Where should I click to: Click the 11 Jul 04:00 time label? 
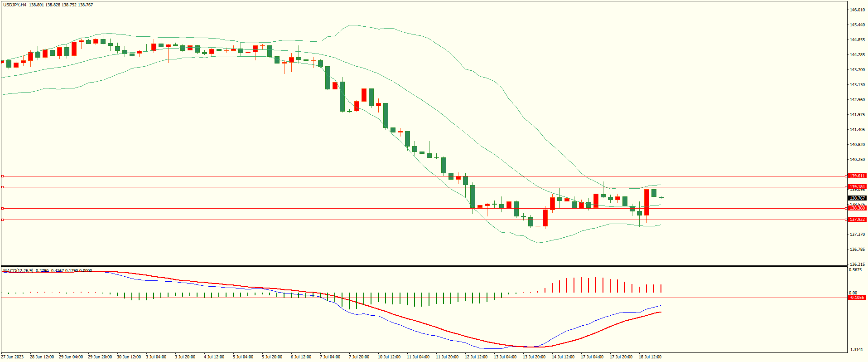pyautogui.click(x=418, y=357)
